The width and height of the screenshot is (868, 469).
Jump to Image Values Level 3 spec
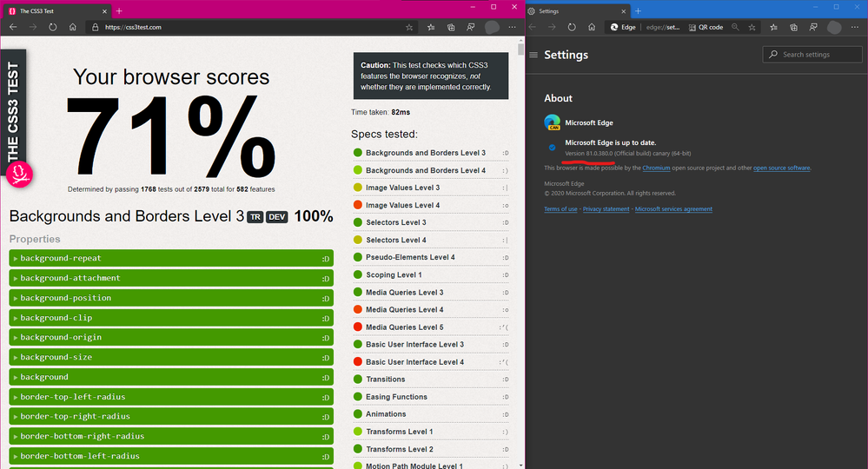[402, 188]
